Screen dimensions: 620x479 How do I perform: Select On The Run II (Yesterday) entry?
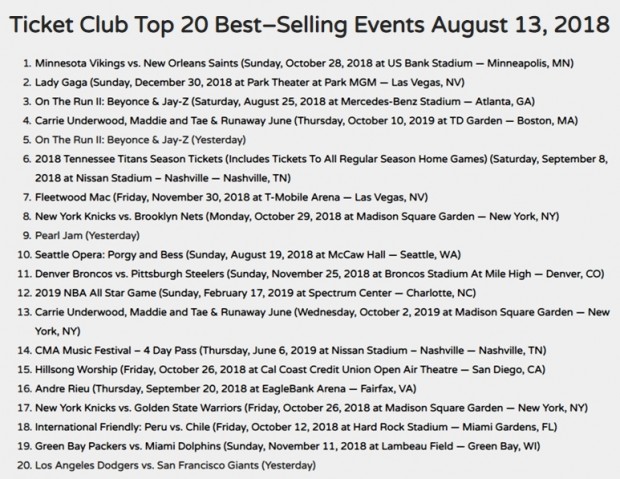[140, 140]
